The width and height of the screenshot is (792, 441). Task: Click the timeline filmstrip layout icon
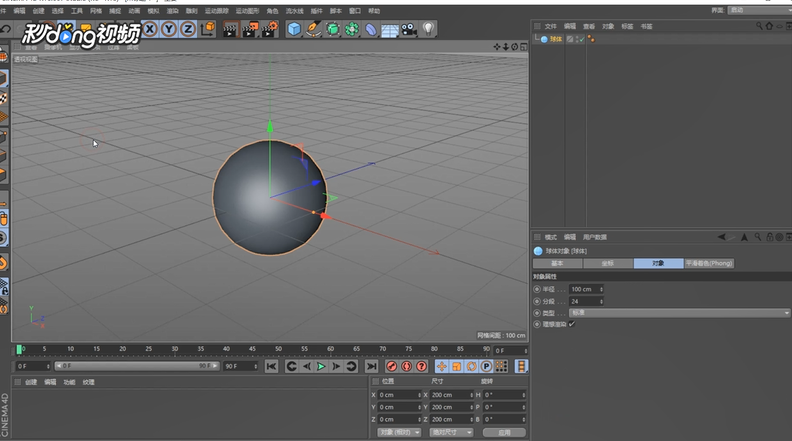pos(521,366)
